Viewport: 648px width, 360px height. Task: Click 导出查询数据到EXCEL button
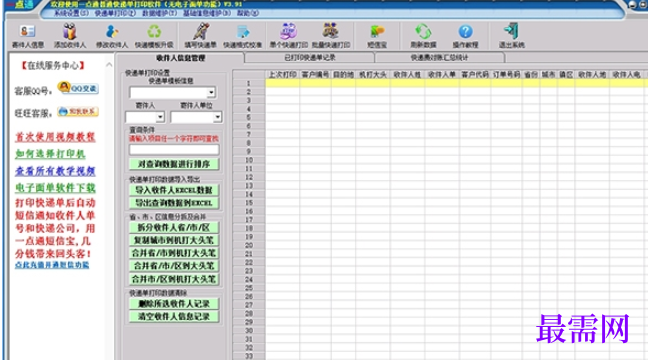tap(174, 203)
